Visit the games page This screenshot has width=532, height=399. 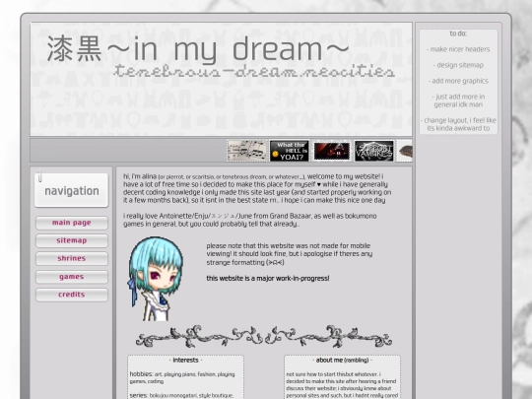click(72, 277)
